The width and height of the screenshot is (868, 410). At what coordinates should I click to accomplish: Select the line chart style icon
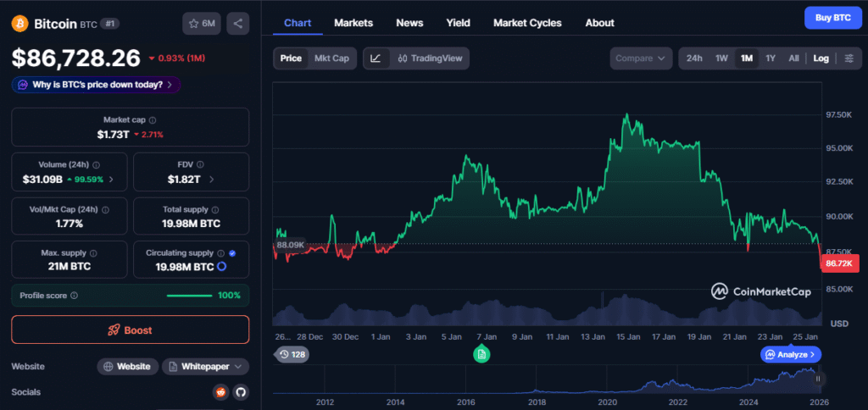(376, 58)
